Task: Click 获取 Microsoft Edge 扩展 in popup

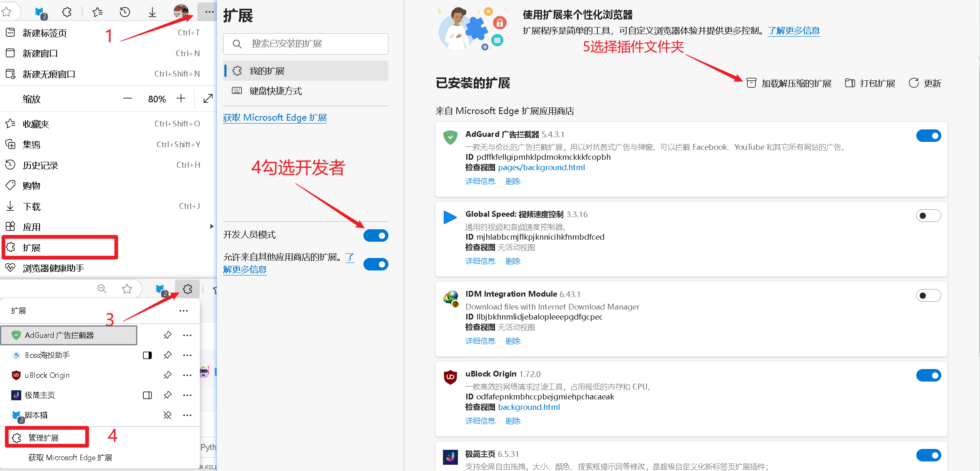Action: [70, 457]
